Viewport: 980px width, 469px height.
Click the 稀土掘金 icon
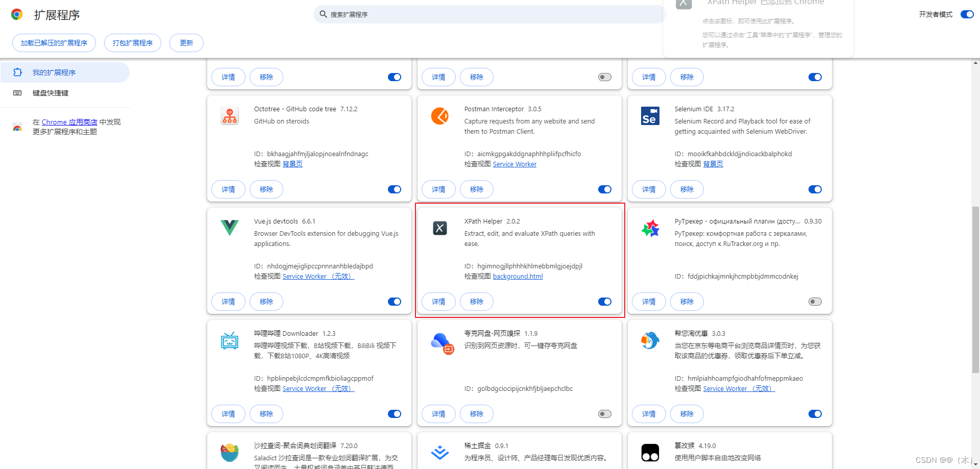point(440,453)
